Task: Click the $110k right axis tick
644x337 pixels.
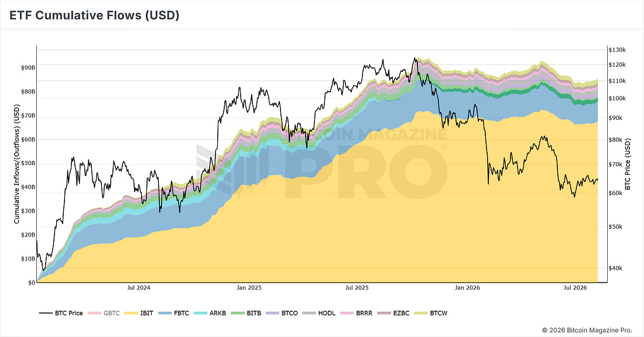Action: [x=617, y=81]
